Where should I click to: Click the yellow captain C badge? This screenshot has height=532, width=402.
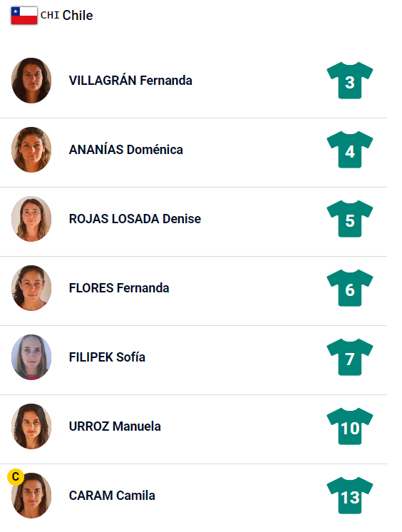(x=16, y=476)
